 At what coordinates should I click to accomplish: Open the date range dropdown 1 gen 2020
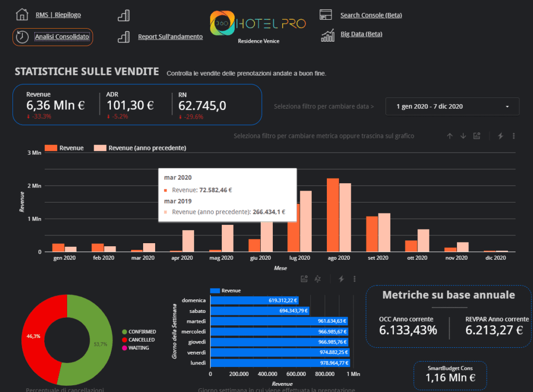pyautogui.click(x=452, y=106)
